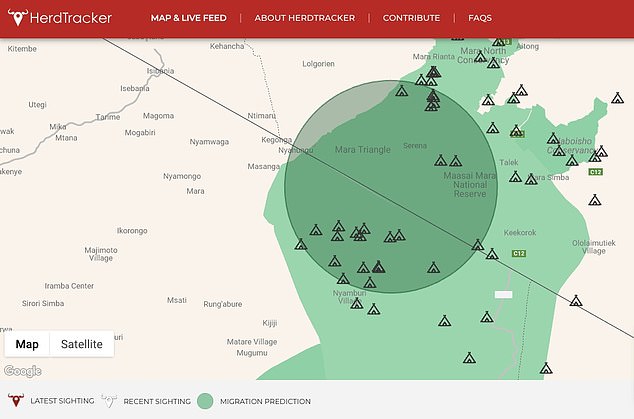Click the Sirori Simba label
634x419 pixels.
pyautogui.click(x=43, y=303)
